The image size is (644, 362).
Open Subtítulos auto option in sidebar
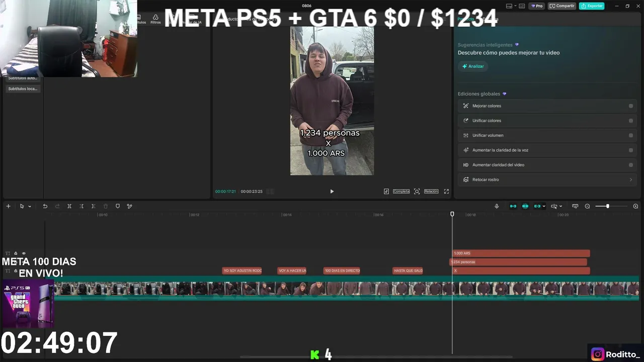23,78
